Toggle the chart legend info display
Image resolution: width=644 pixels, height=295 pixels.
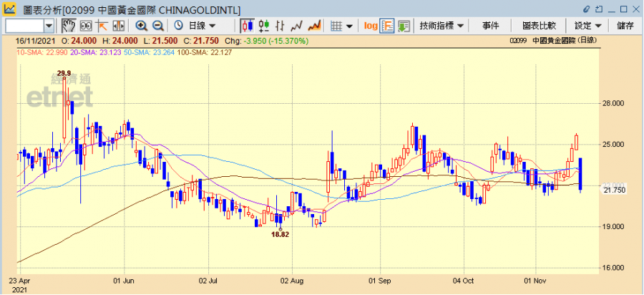coord(387,26)
